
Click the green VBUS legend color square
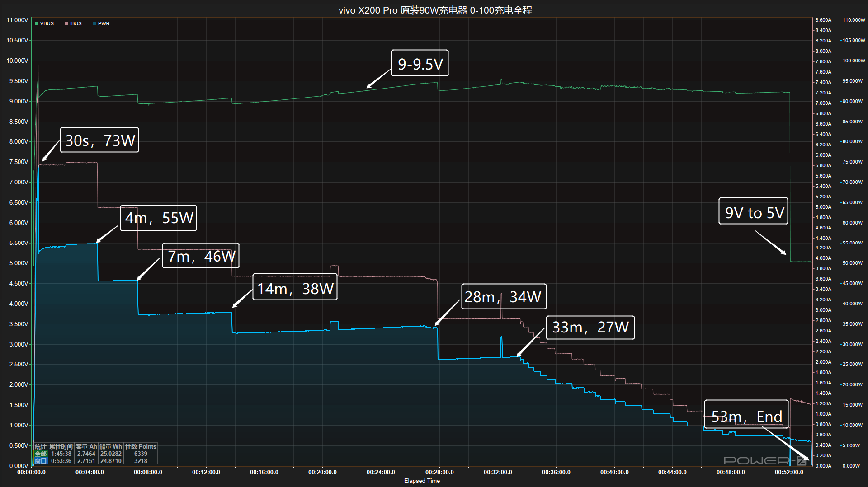point(37,23)
